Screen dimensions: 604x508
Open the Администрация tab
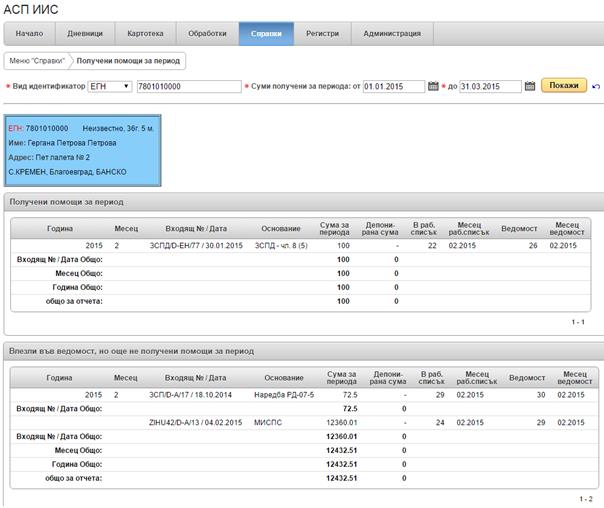(x=392, y=33)
